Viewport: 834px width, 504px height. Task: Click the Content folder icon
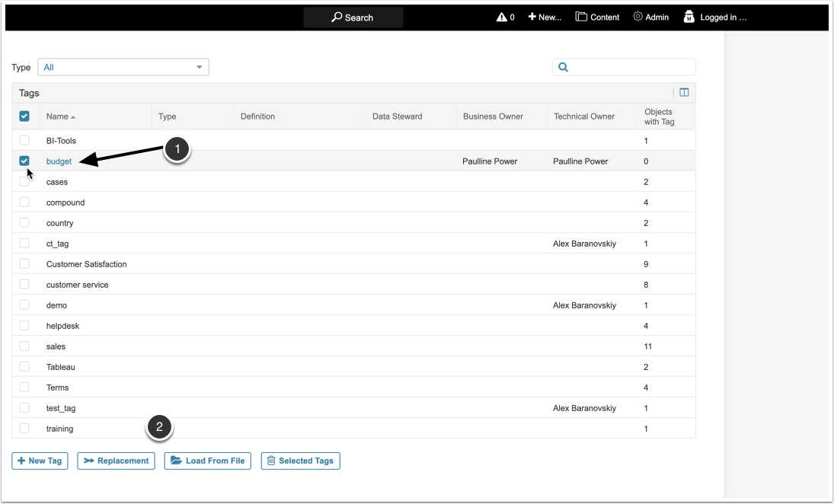[581, 17]
